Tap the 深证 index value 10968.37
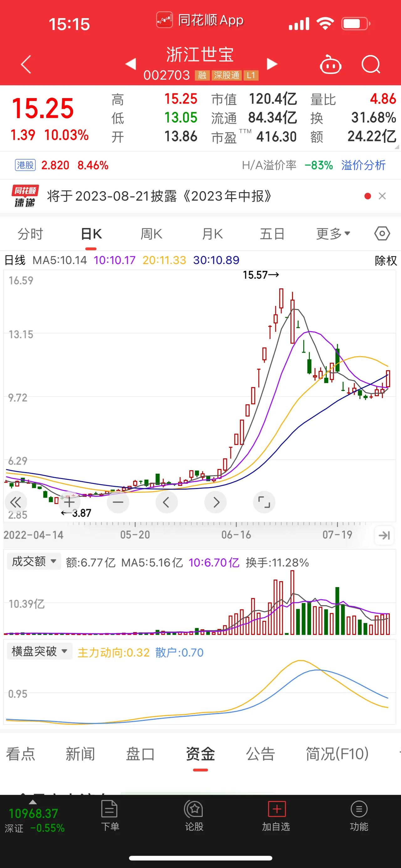 (x=33, y=814)
